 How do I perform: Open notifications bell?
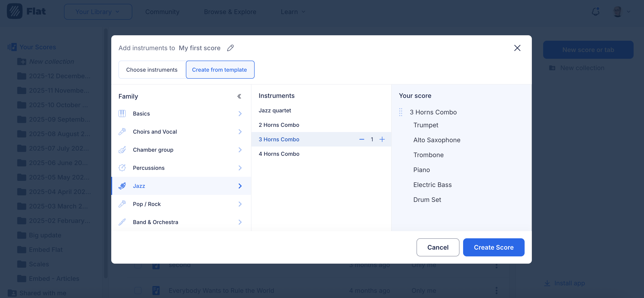coord(596,12)
